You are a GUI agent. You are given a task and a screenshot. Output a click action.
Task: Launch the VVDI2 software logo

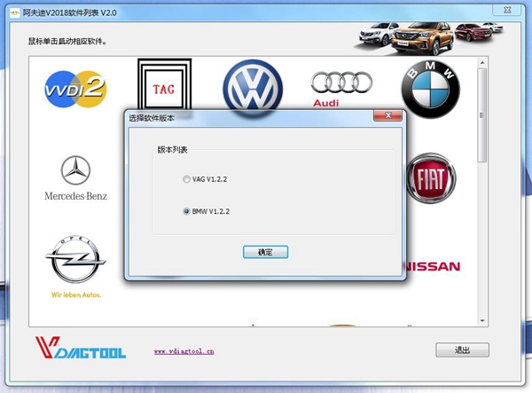[x=75, y=89]
